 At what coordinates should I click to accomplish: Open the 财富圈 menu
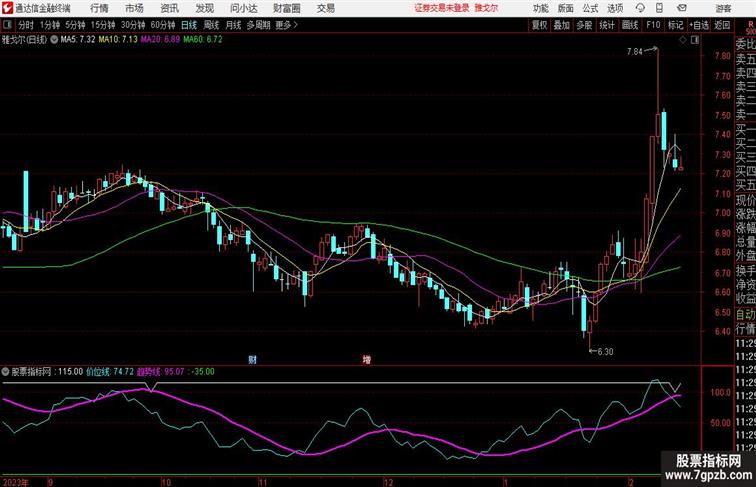point(286,8)
